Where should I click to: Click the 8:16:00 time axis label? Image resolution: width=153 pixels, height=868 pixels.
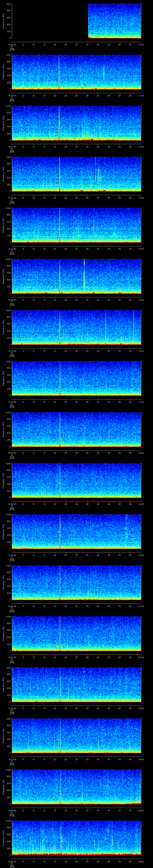point(12,402)
